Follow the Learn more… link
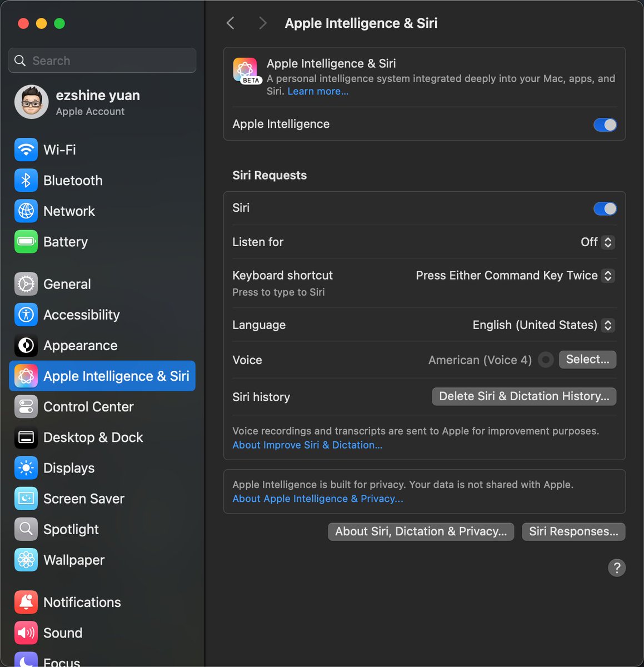The height and width of the screenshot is (667, 644). coord(318,91)
